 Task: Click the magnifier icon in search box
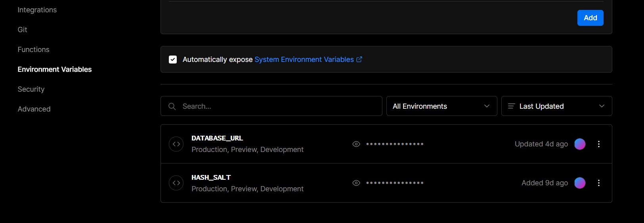[x=172, y=106]
